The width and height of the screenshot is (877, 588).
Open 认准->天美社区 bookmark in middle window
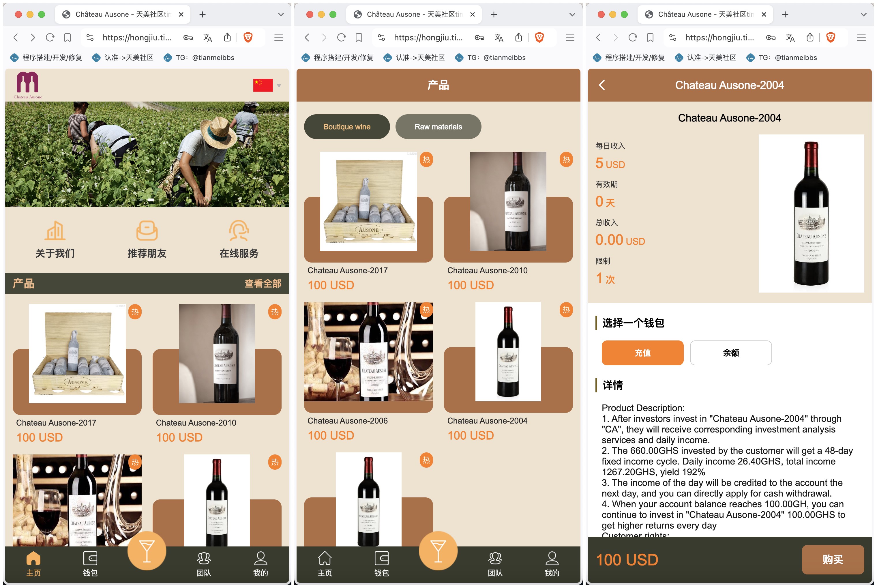(x=414, y=57)
